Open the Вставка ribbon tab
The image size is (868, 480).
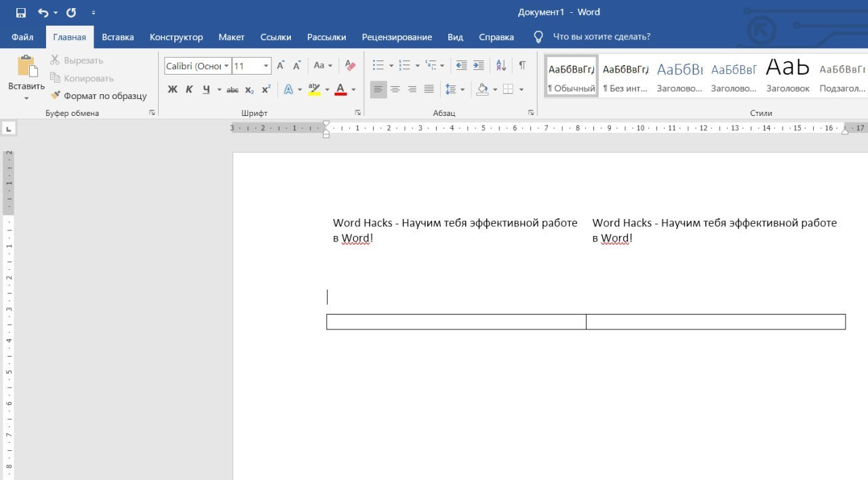[x=118, y=37]
